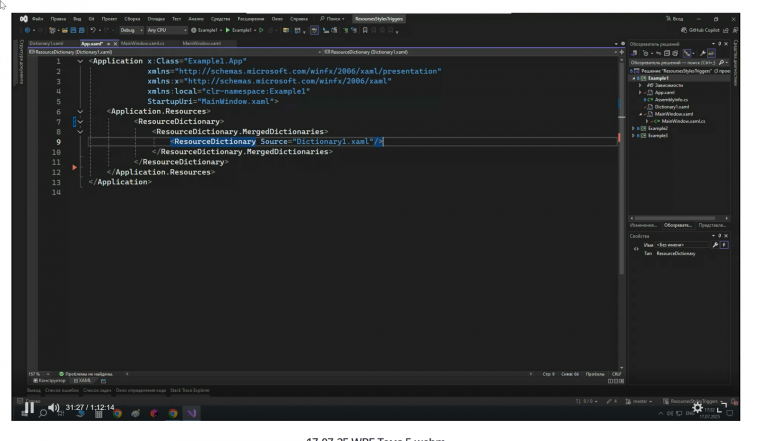Click Проблемы не найдены status indicator
This screenshot has height=441, width=768.
[86, 374]
